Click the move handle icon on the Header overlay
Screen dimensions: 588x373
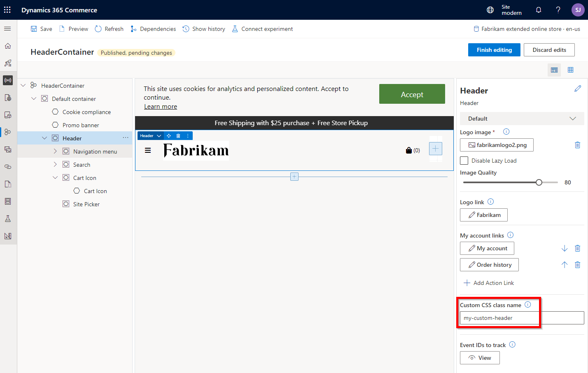[x=169, y=135]
